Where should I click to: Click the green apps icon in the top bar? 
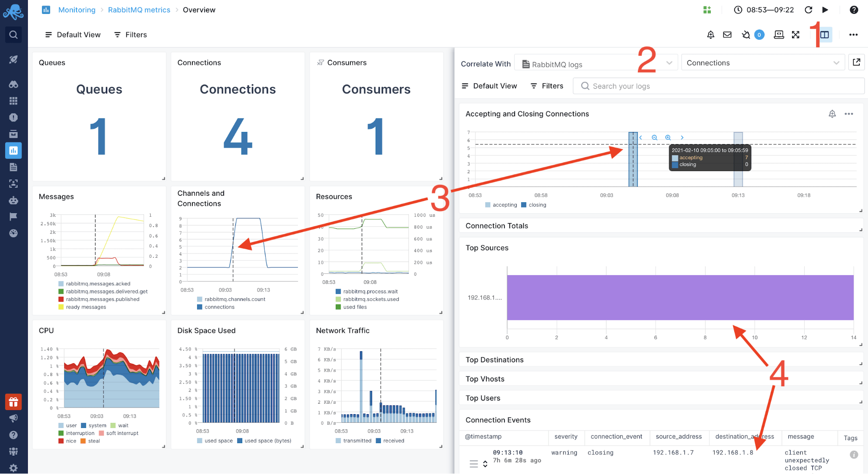[707, 10]
